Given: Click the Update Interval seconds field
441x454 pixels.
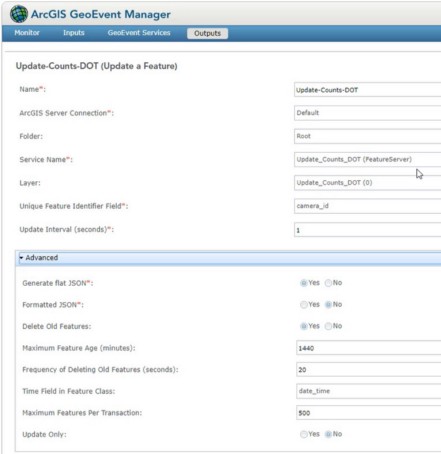Looking at the screenshot, I should pos(368,230).
